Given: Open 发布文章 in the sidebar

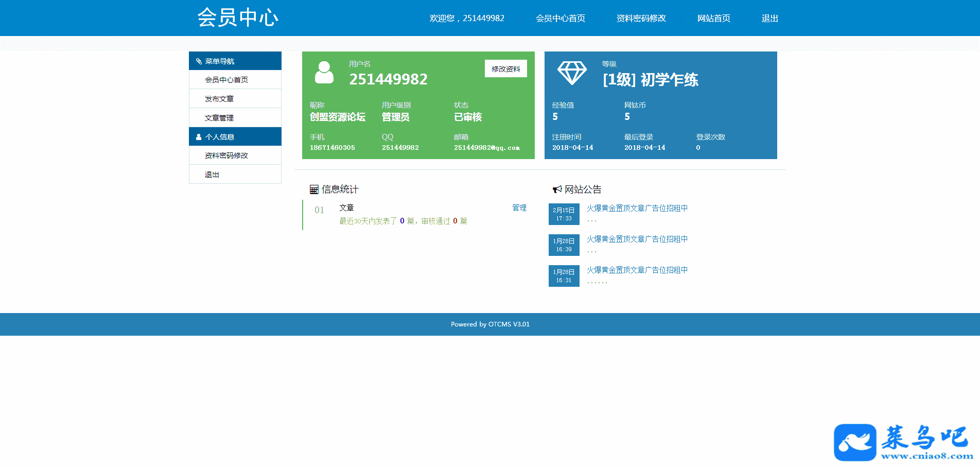Looking at the screenshot, I should point(219,99).
